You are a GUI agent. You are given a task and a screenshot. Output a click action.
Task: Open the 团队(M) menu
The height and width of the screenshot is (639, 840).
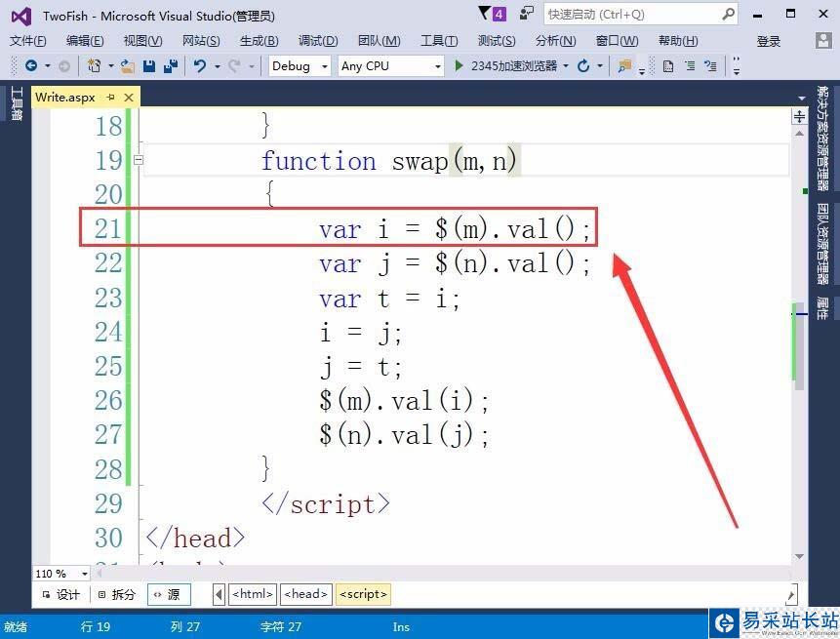[x=380, y=41]
